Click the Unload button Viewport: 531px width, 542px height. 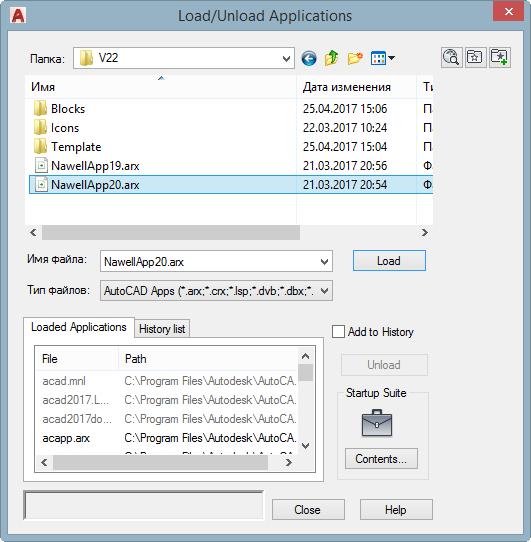point(384,365)
